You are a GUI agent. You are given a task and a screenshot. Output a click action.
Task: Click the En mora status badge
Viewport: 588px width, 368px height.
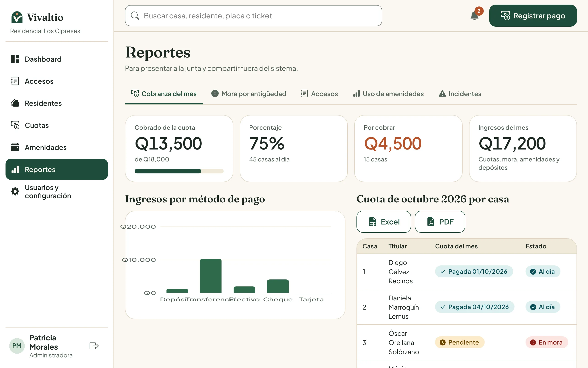[547, 342]
